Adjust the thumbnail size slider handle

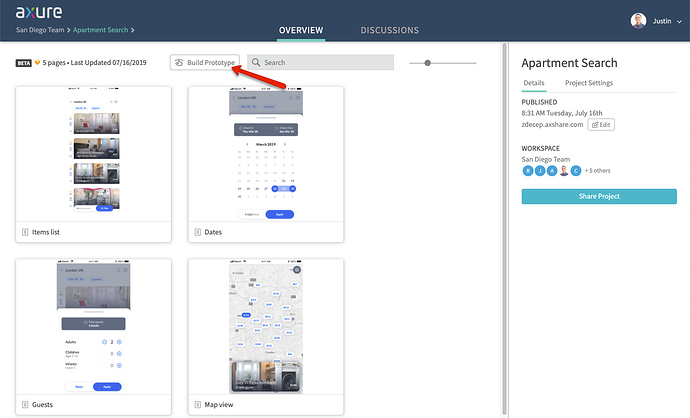click(427, 63)
